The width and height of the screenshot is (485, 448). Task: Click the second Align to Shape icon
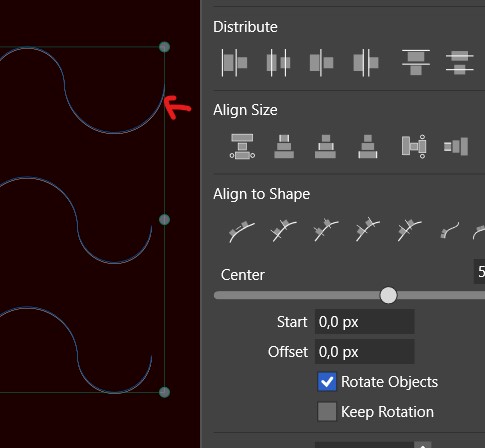pos(283,230)
